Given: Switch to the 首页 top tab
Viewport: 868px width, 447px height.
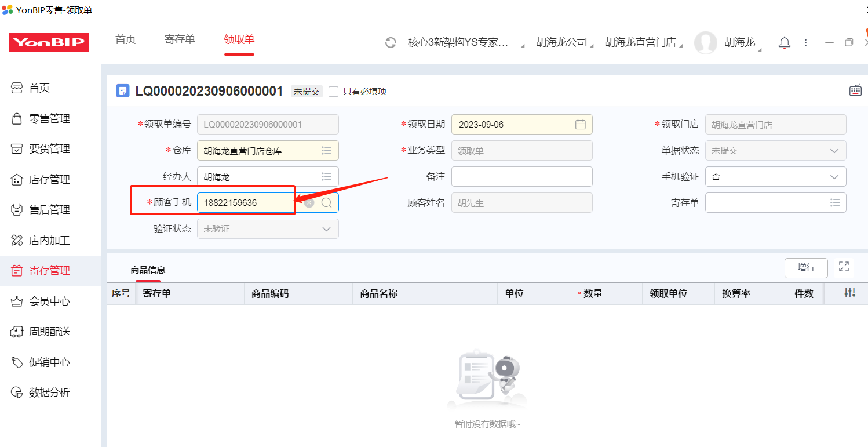Looking at the screenshot, I should pos(125,39).
